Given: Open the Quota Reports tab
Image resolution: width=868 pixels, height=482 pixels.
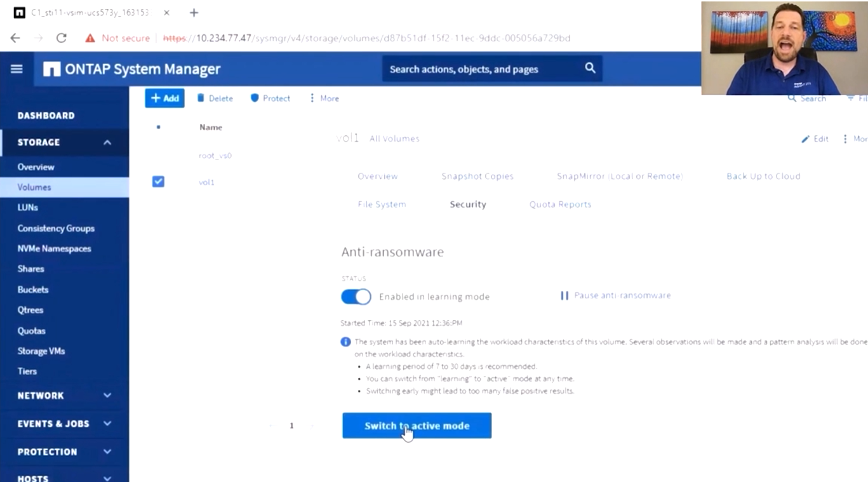Looking at the screenshot, I should coord(561,204).
